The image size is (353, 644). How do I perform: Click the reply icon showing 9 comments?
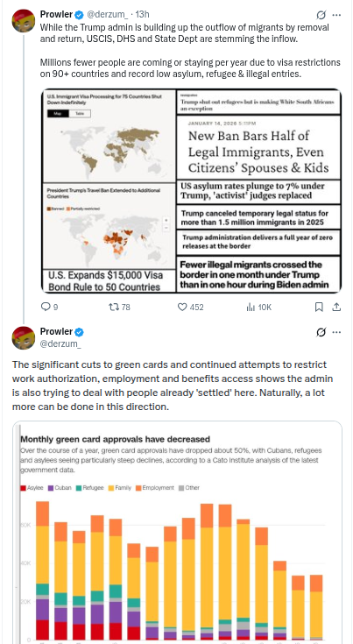pyautogui.click(x=50, y=308)
